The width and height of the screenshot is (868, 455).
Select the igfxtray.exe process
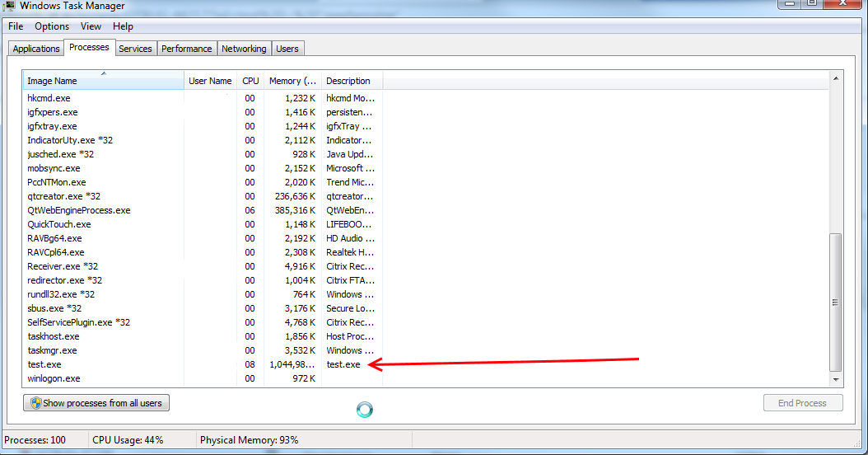(x=52, y=126)
